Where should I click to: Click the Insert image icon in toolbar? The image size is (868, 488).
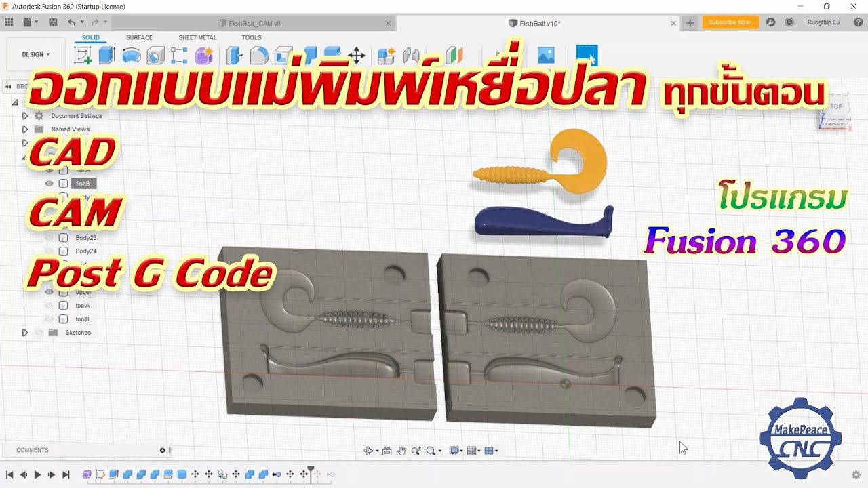point(546,55)
